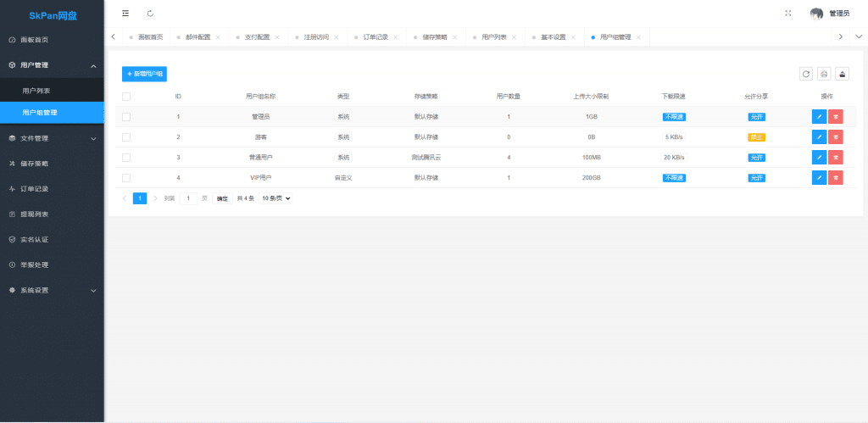
Task: Delete the 管理员 user group
Action: point(836,117)
